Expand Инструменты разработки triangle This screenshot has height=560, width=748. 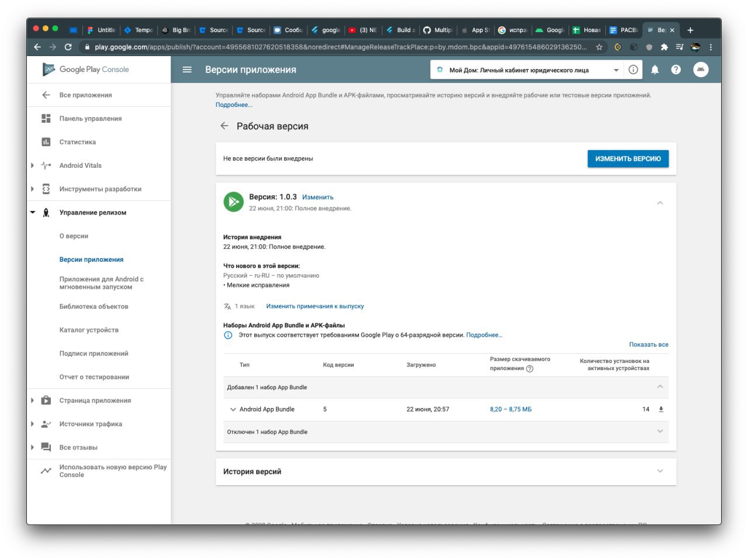click(32, 189)
